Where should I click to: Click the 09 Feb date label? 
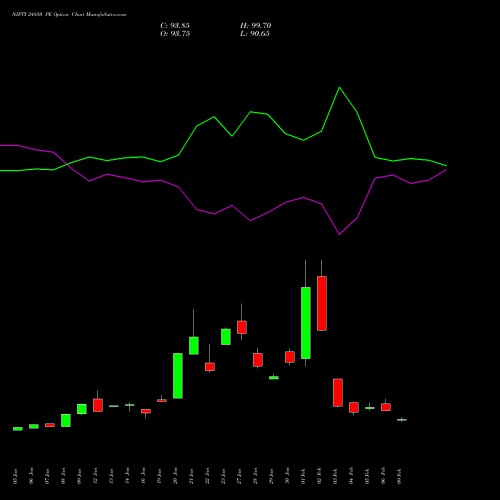point(400,476)
